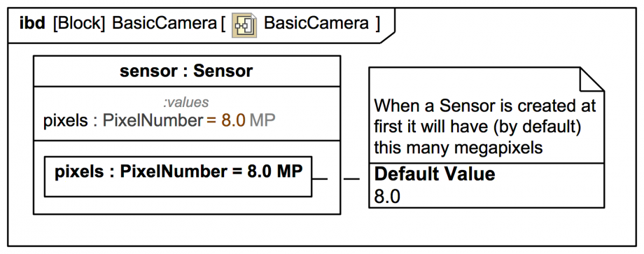This screenshot has height=254, width=644.
Task: Click the dashed anchor line to the note
Action: 335,179
